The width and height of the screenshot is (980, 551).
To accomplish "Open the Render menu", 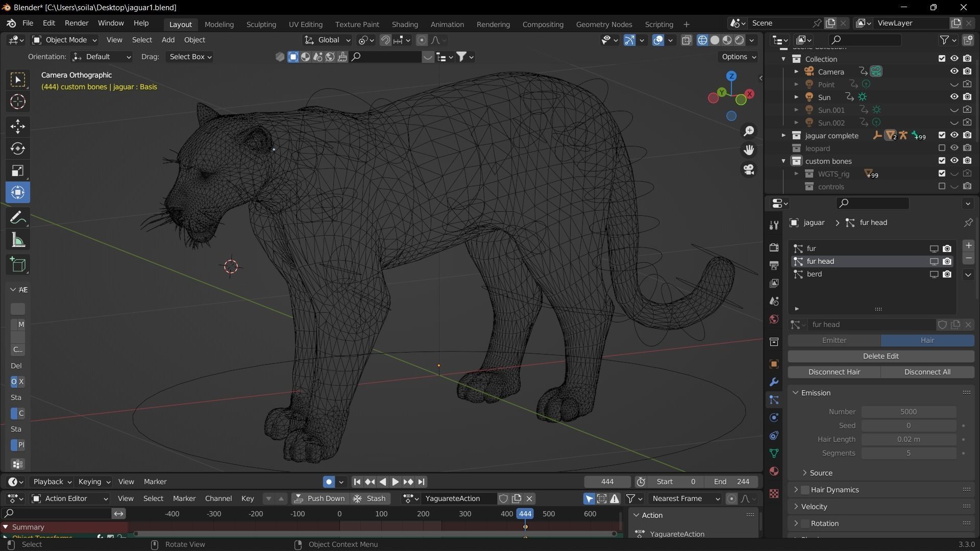I will pyautogui.click(x=77, y=23).
